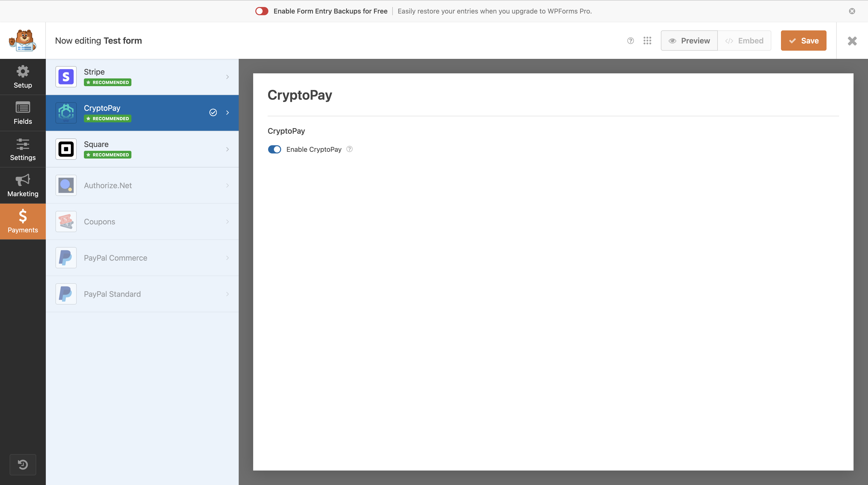Viewport: 868px width, 485px height.
Task: Click the WPForms bear mascot logo
Action: (x=23, y=41)
